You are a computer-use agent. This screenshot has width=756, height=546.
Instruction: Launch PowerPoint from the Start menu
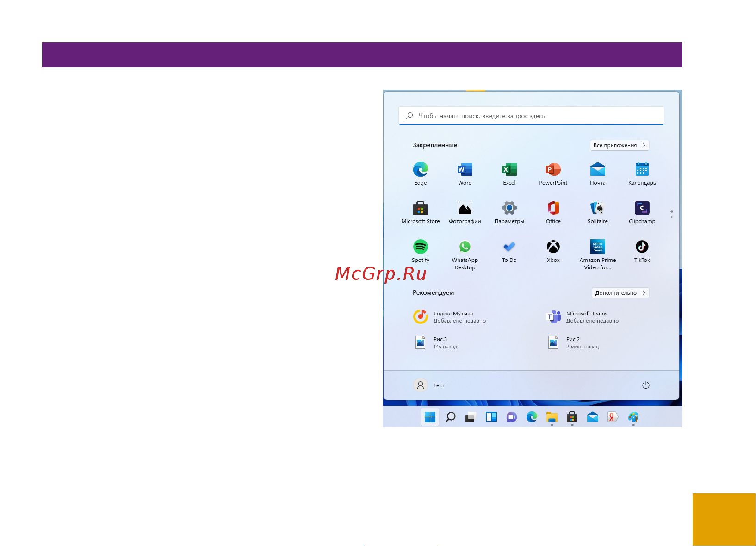(x=553, y=174)
